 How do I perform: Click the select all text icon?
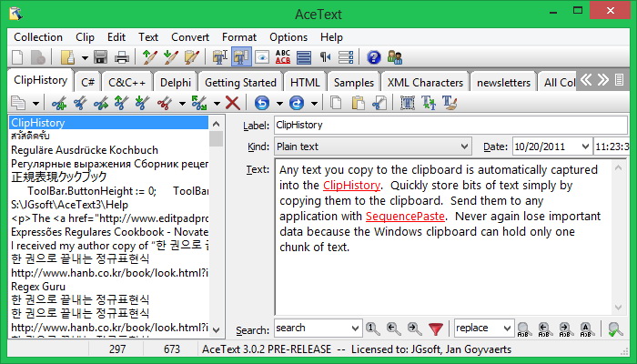[x=407, y=103]
